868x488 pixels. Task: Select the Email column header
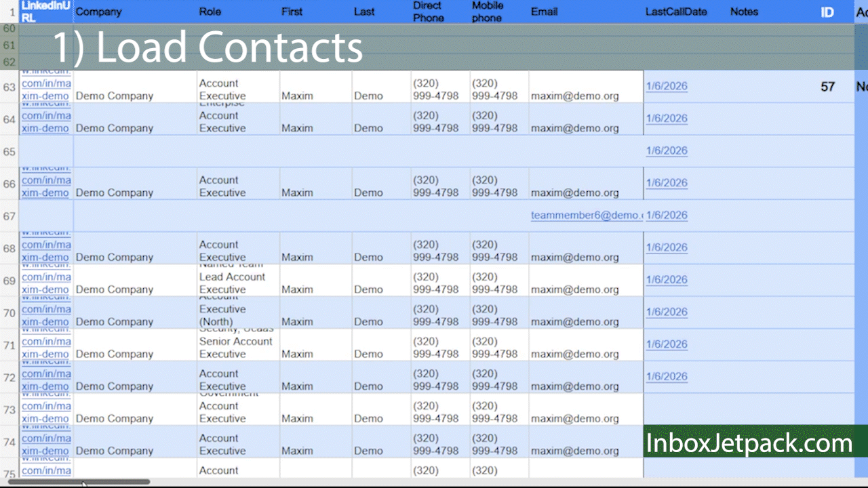(543, 12)
